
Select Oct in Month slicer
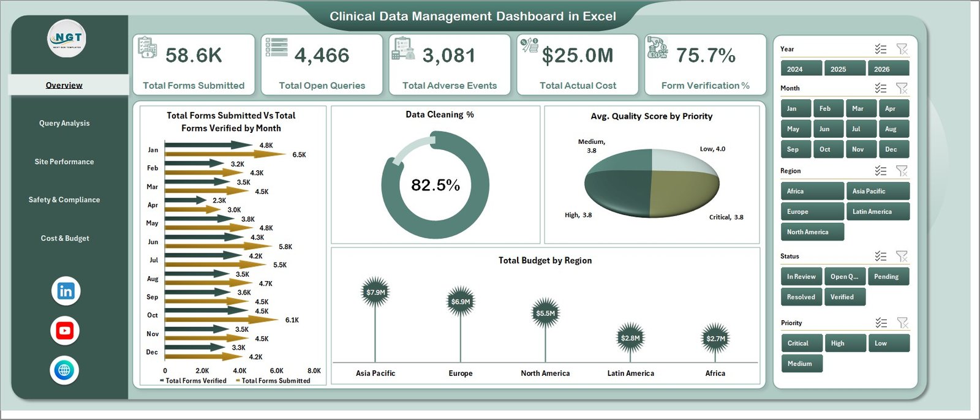pyautogui.click(x=829, y=149)
